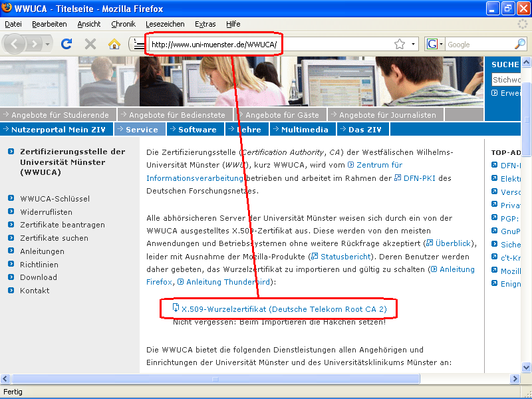Screen dimensions: 532x399
Task: Click the horizontal scrollbar right arrow
Action: (x=516, y=378)
